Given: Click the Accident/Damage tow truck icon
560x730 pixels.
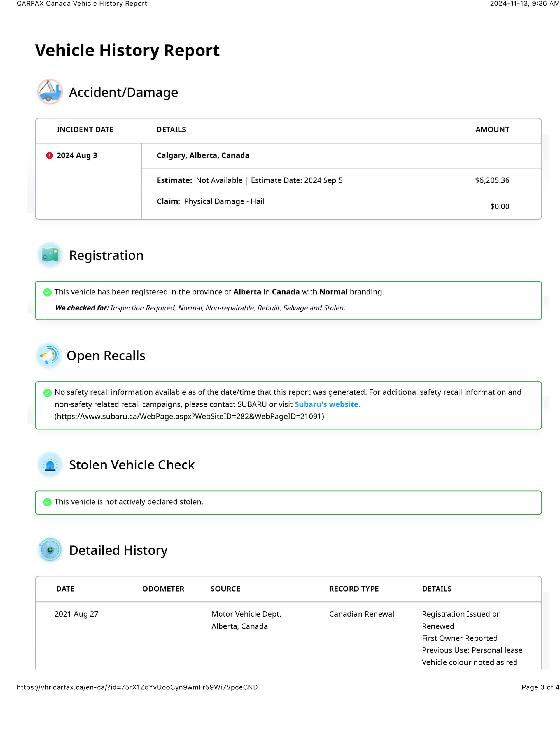Looking at the screenshot, I should (x=50, y=92).
